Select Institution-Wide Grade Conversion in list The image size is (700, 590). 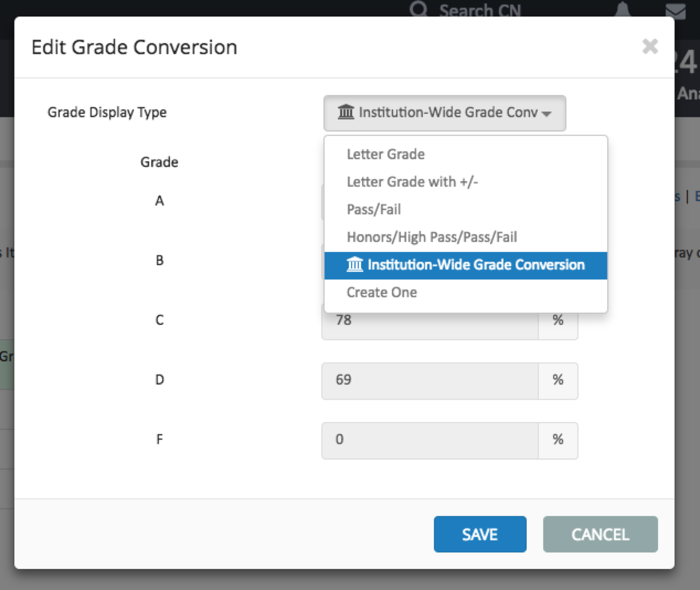466,265
